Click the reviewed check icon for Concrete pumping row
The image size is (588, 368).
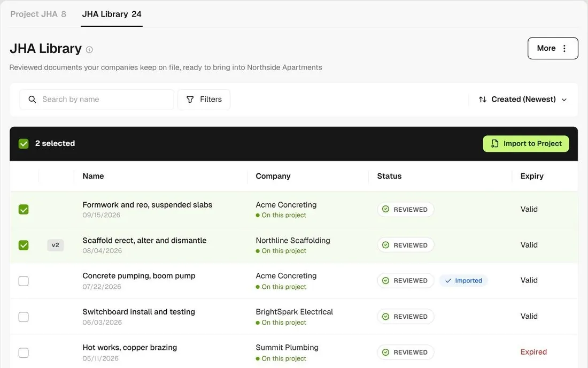tap(385, 281)
